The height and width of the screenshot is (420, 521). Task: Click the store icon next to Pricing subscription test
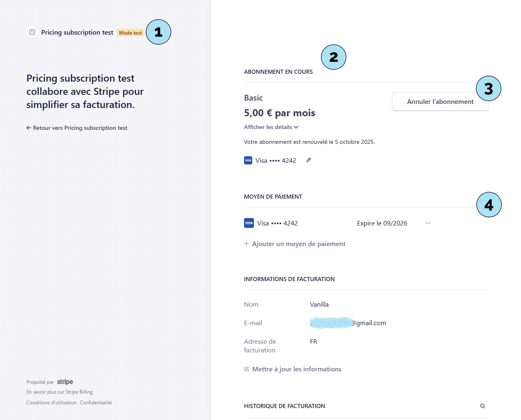coord(32,32)
